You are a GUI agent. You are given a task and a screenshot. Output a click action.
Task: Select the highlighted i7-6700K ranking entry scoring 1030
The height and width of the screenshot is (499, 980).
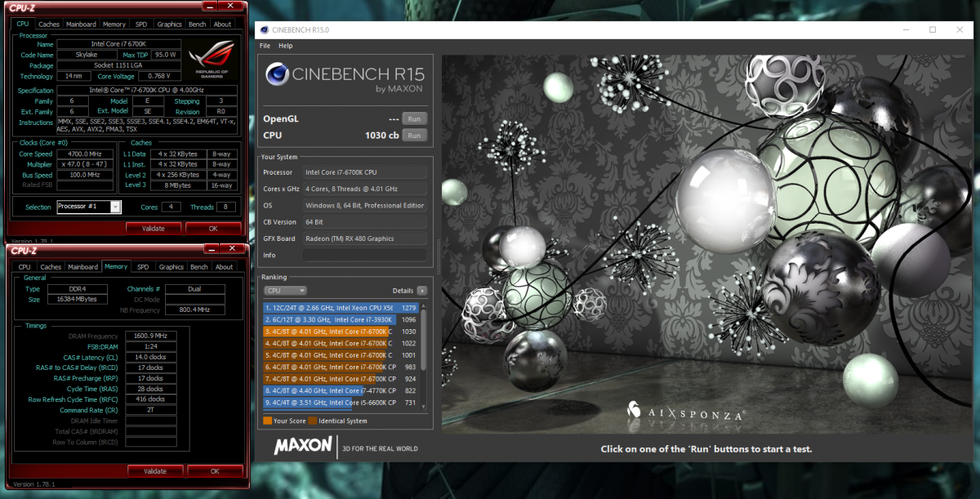coord(341,332)
